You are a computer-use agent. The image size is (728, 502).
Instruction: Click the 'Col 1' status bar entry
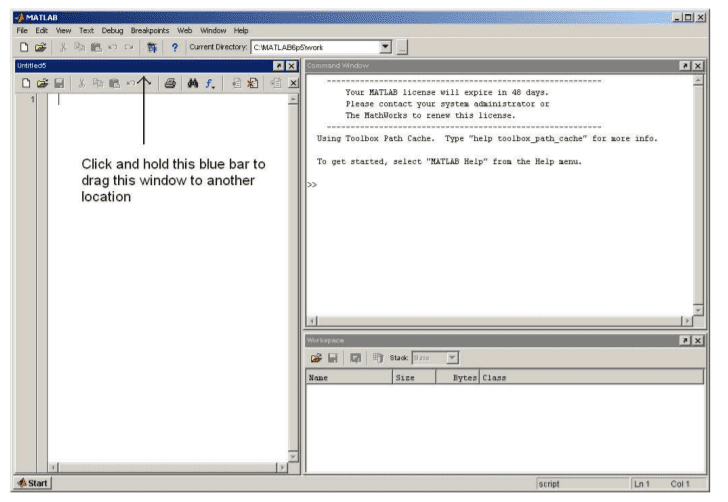(x=680, y=484)
